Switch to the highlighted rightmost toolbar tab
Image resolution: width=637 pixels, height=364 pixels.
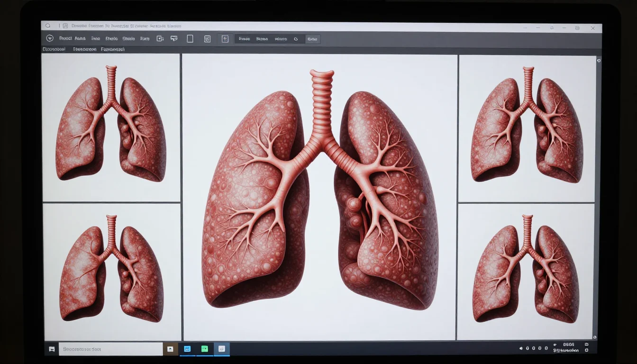click(312, 39)
